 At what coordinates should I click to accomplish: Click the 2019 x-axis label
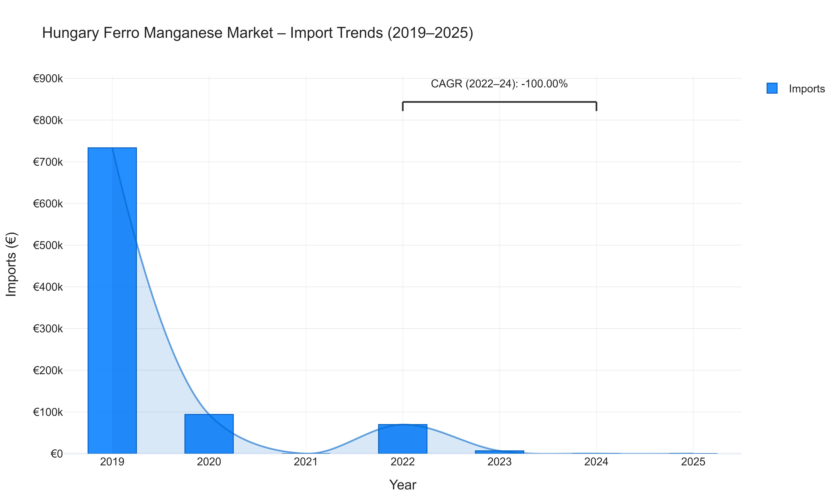point(112,462)
